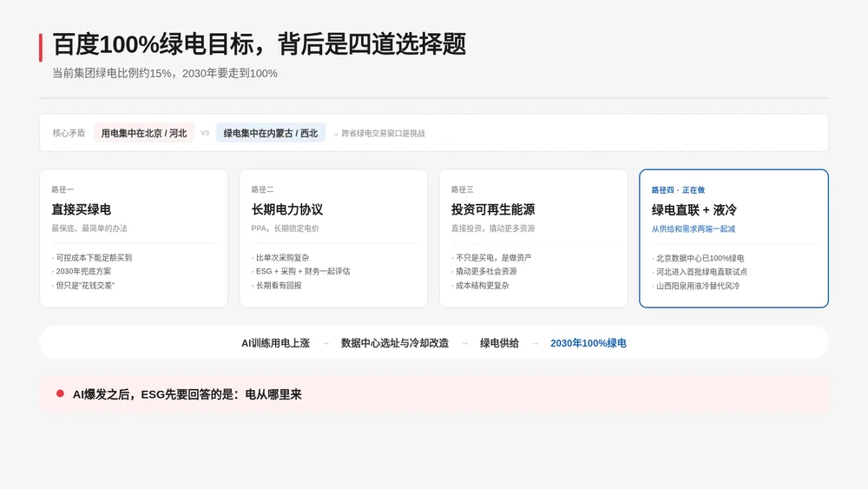
Task: Click flow step 数据中心选址与冷却改造
Action: click(395, 343)
